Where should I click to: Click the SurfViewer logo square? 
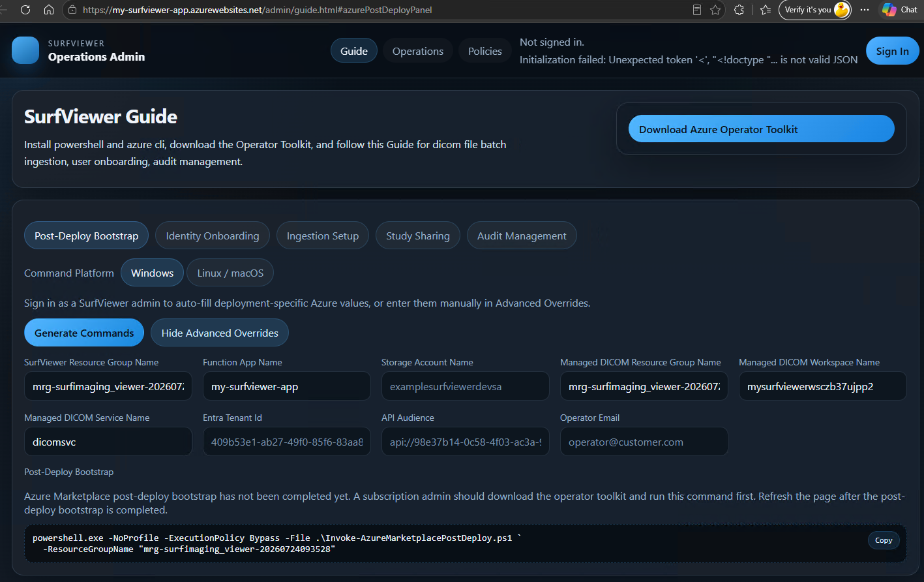(x=25, y=50)
